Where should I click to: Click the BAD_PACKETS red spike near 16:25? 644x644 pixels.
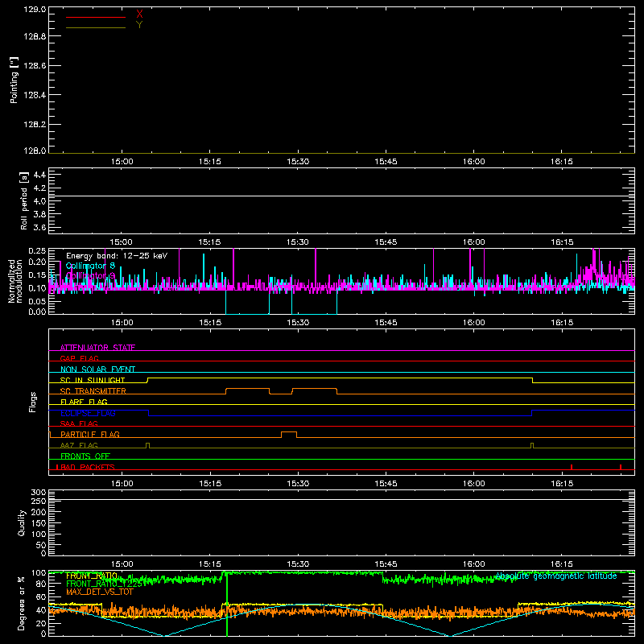click(x=621, y=467)
